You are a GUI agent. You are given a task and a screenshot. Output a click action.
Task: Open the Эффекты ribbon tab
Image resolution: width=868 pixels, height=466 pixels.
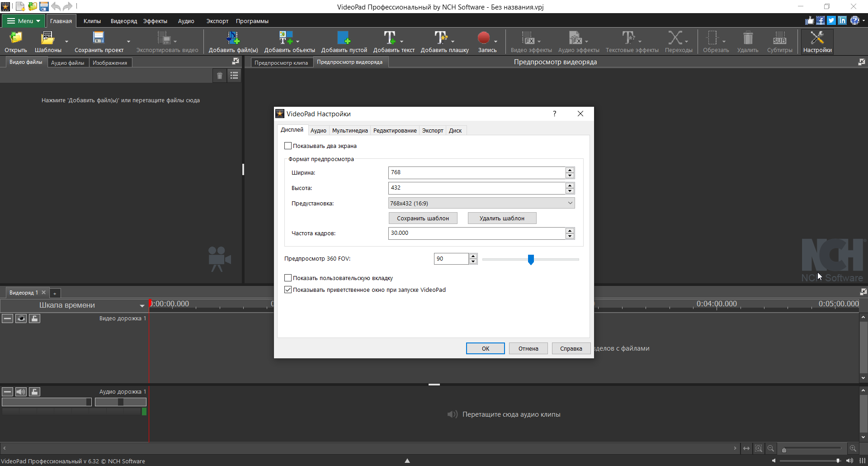155,21
